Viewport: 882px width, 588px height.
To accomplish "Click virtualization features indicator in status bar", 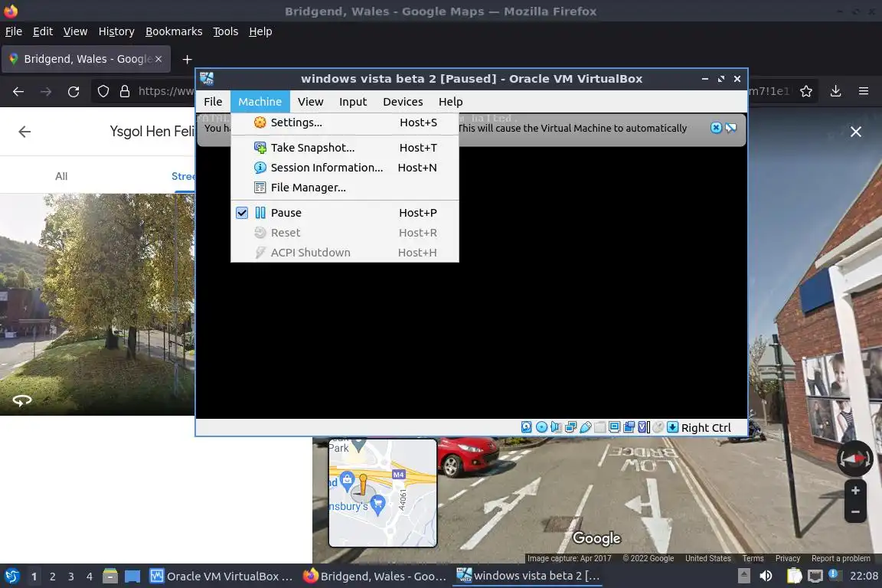I will (644, 427).
